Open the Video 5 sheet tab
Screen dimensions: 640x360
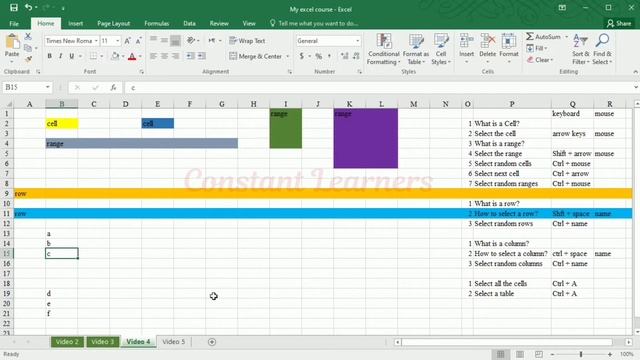click(173, 342)
